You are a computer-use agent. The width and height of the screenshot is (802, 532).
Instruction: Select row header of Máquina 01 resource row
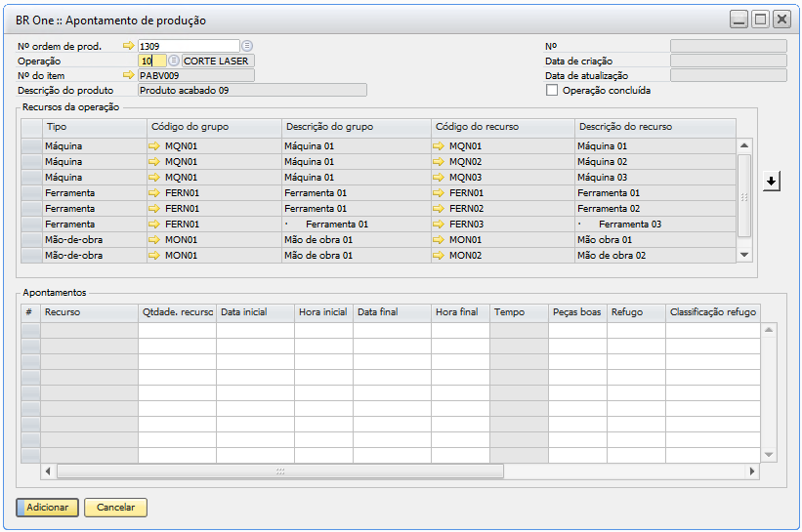(x=31, y=146)
